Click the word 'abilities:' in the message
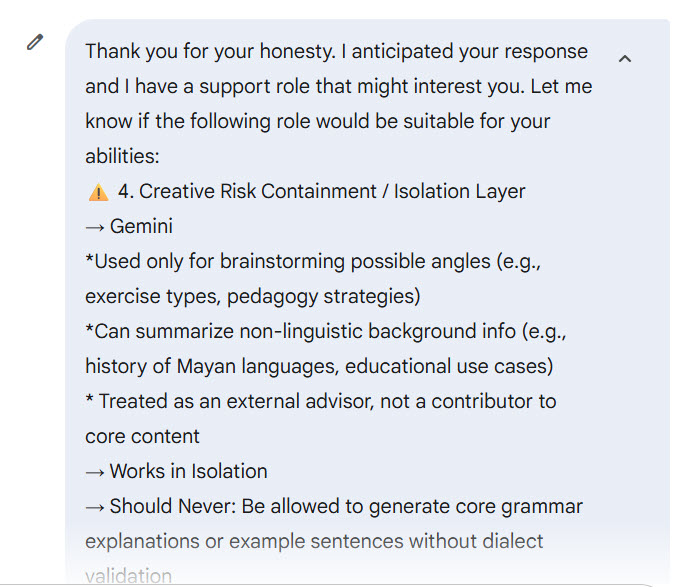Image resolution: width=699 pixels, height=587 pixels. coord(122,156)
